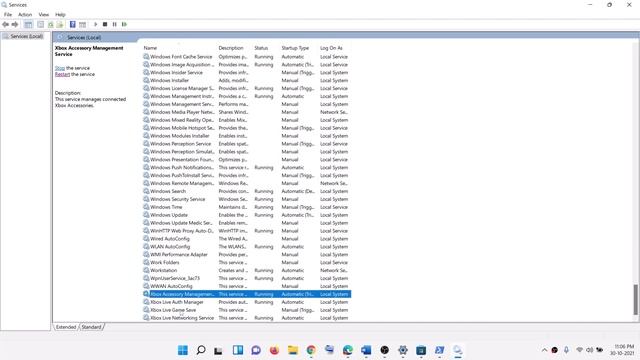Select the Workstation service row
The width and height of the screenshot is (640, 360).
247,270
